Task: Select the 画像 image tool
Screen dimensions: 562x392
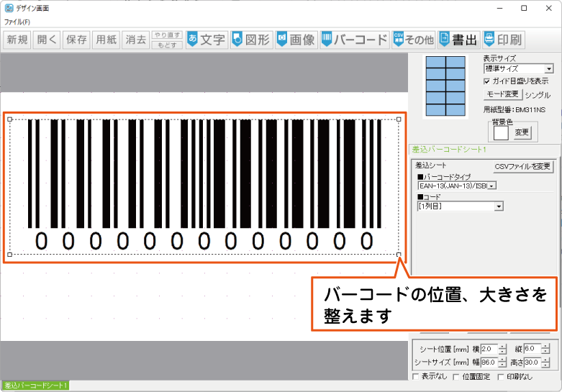Action: point(296,40)
